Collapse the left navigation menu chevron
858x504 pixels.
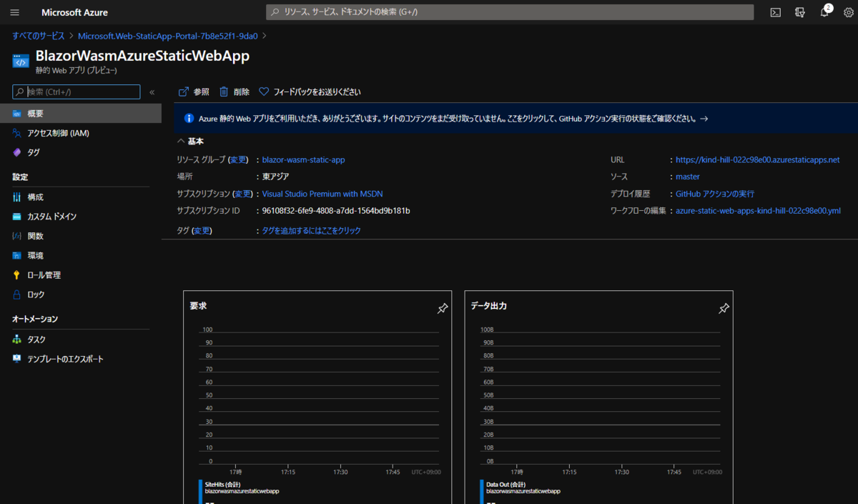[152, 92]
